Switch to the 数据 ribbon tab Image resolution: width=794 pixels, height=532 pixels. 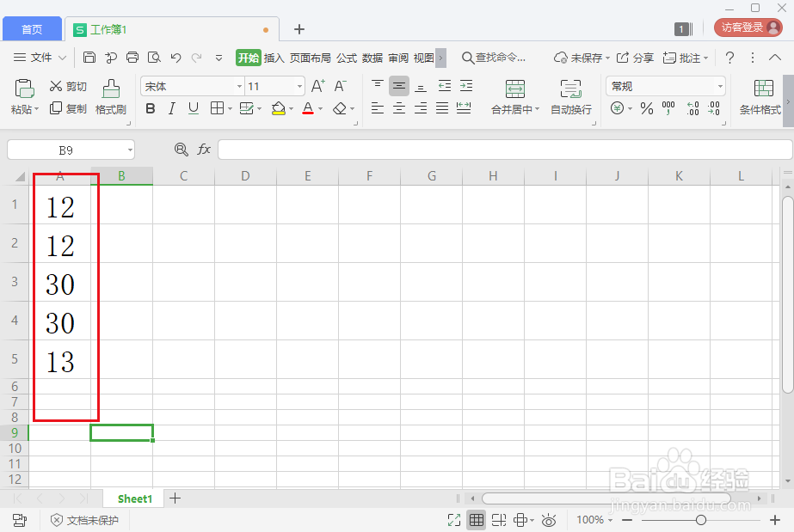coord(372,58)
